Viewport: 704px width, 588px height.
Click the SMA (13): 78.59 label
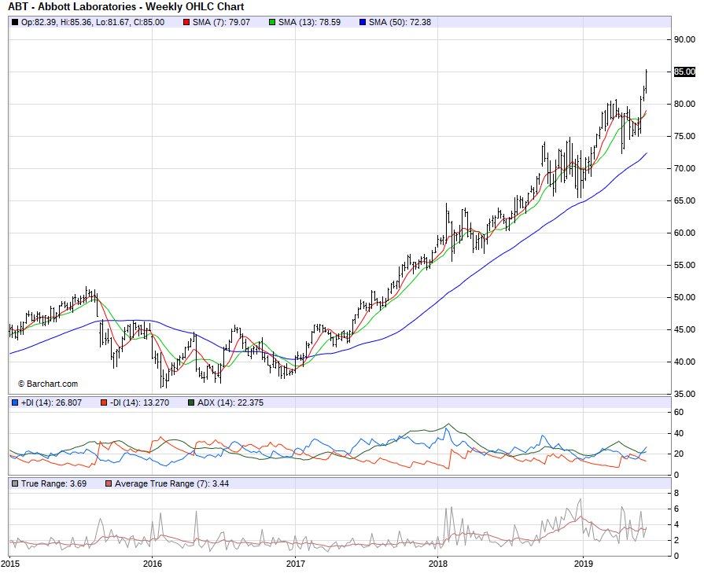point(309,23)
